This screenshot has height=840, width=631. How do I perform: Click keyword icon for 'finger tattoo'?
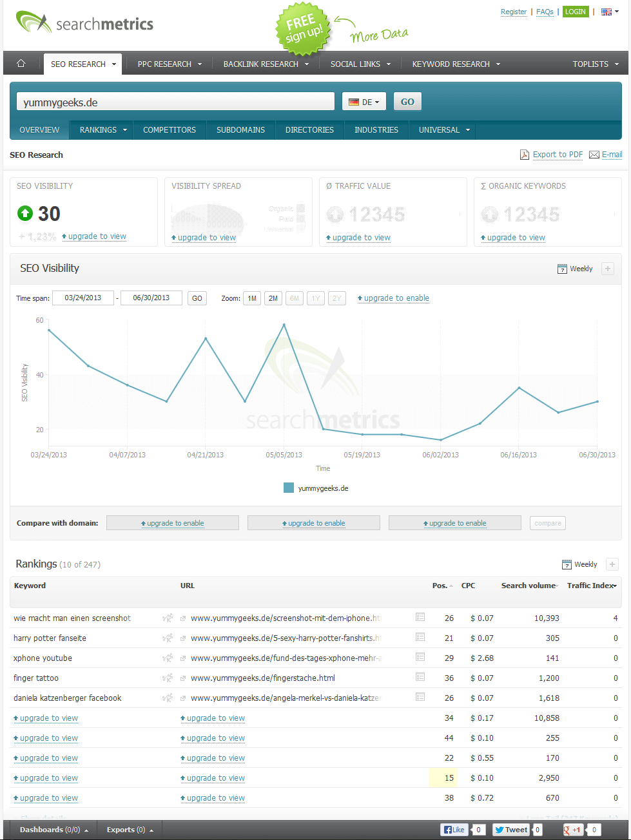168,678
